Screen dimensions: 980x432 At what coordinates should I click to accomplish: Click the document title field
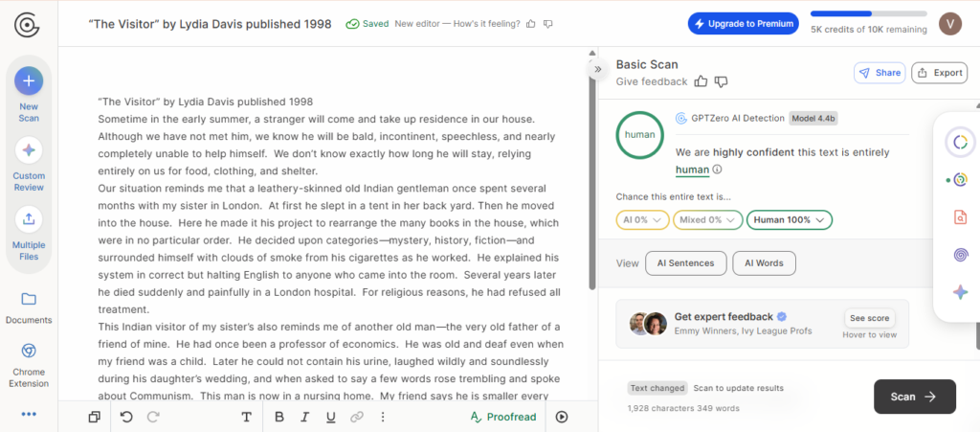pyautogui.click(x=210, y=24)
